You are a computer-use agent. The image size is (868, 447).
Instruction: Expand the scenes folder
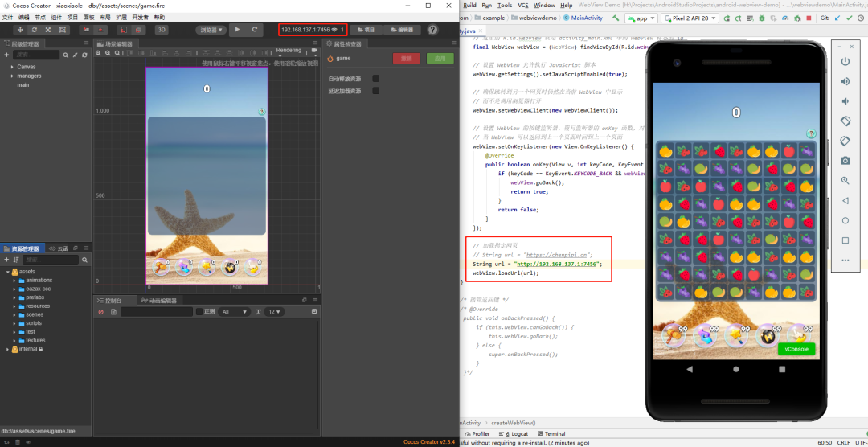click(15, 314)
